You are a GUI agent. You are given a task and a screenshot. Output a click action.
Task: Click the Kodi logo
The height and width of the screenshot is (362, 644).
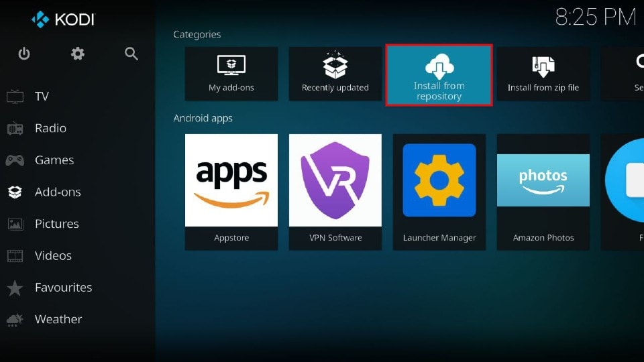pos(63,19)
